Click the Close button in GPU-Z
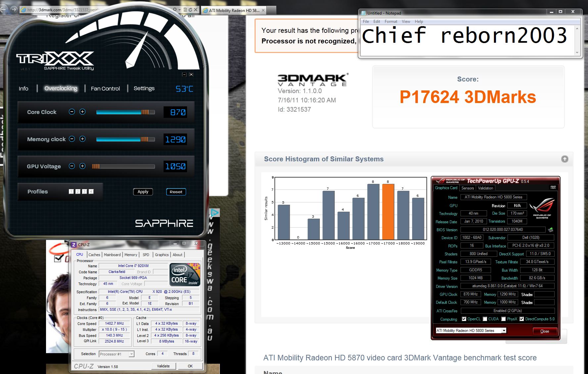Image resolution: width=588 pixels, height=374 pixels. coord(545,331)
